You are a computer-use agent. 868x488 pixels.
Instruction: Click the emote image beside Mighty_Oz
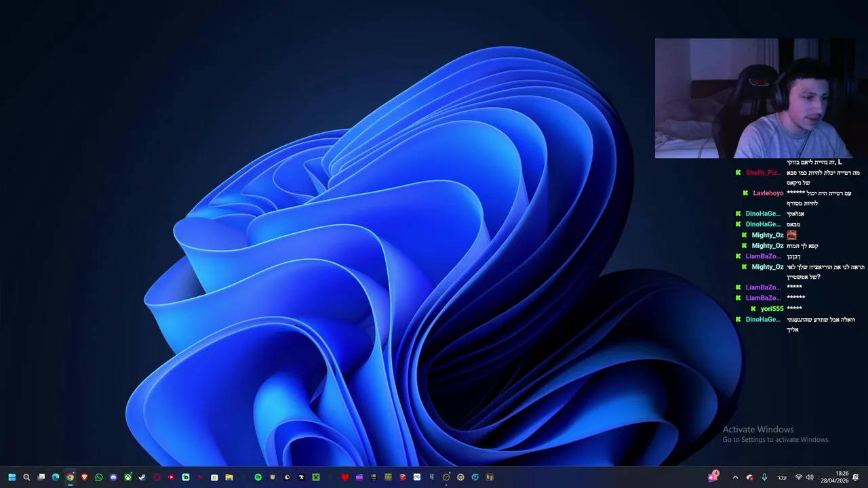(x=791, y=235)
